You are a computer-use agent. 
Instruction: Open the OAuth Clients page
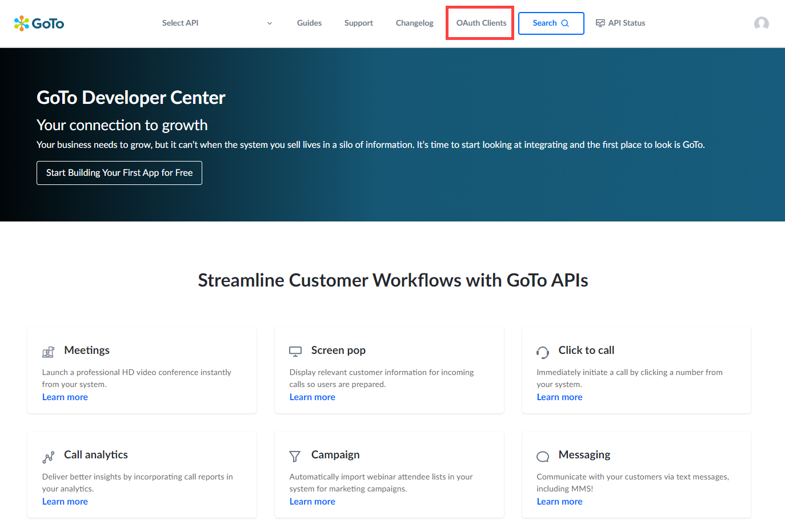click(481, 23)
